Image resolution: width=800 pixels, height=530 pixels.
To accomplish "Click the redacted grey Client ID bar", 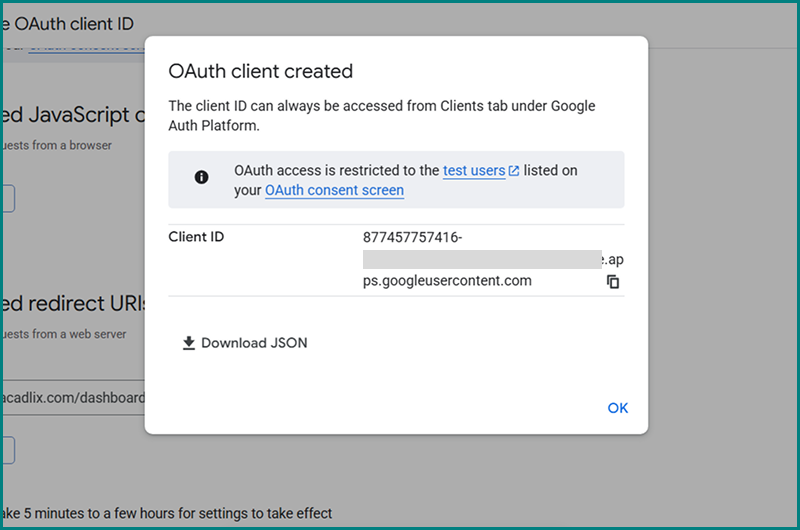I will (482, 260).
